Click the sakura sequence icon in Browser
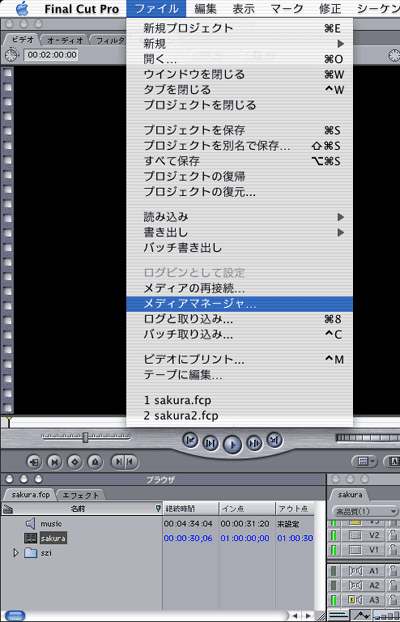This screenshot has width=400, height=622. 30,538
